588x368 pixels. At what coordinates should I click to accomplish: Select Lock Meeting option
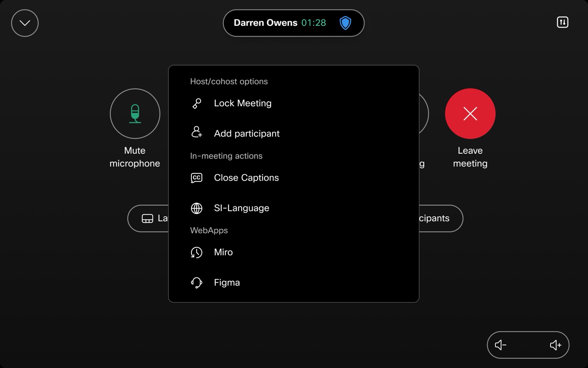[294, 103]
